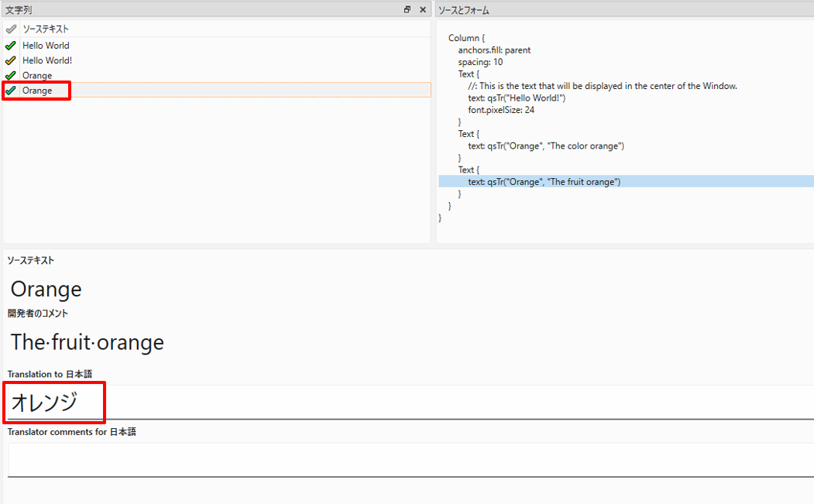Select the highlighted second Orange entry

pos(37,91)
